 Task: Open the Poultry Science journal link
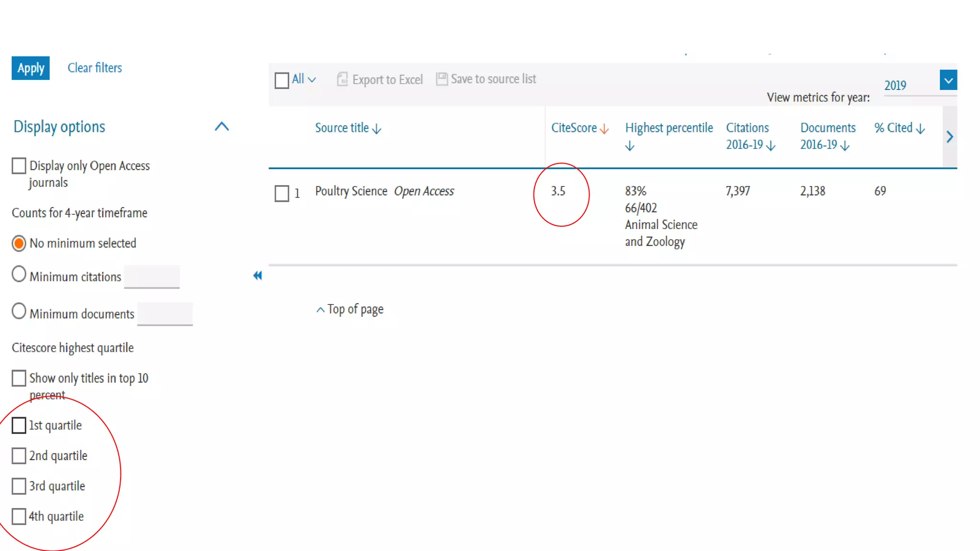351,191
